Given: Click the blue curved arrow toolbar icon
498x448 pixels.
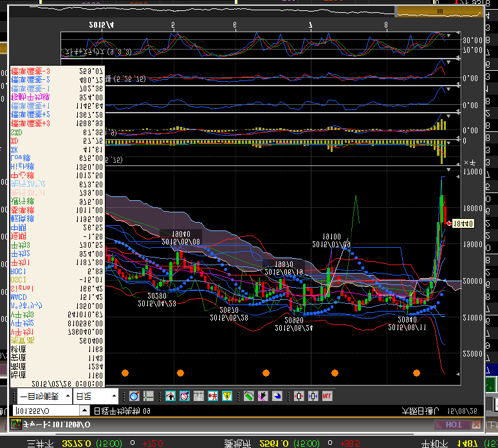Looking at the screenshot, I should coord(277,396).
